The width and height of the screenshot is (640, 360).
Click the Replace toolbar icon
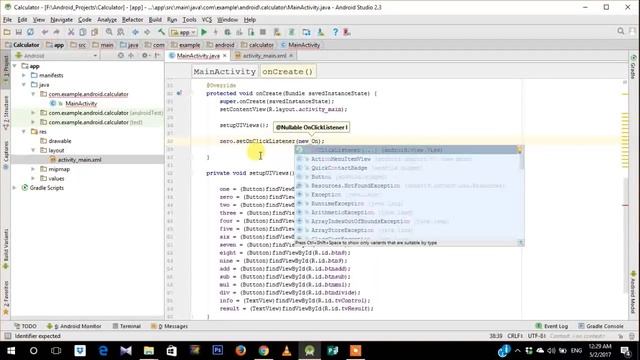coord(121,32)
